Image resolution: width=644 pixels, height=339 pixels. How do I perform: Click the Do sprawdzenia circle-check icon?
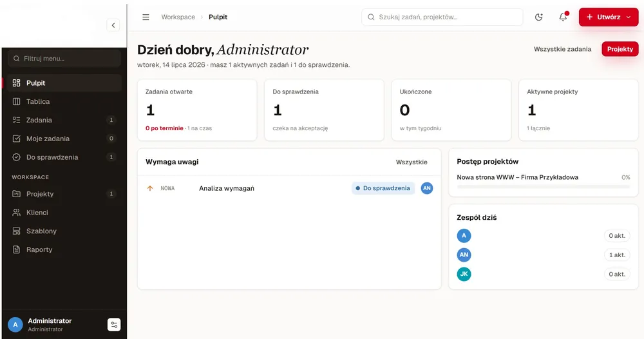click(17, 157)
